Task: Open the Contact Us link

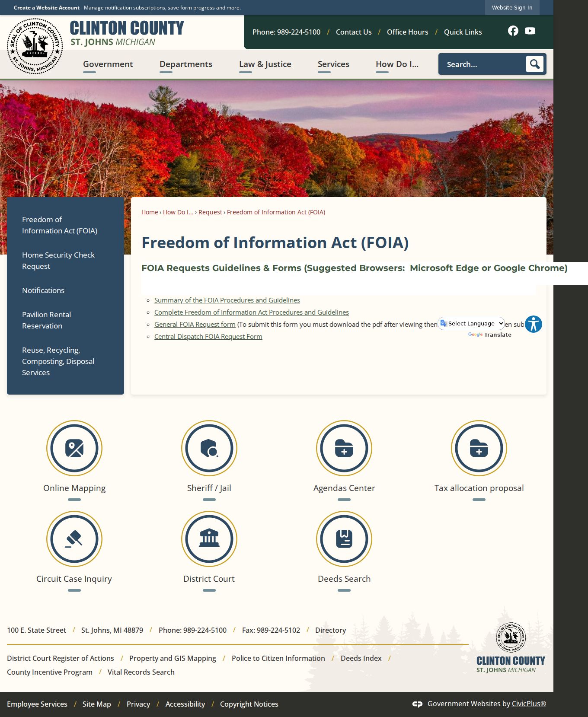Action: click(x=354, y=32)
